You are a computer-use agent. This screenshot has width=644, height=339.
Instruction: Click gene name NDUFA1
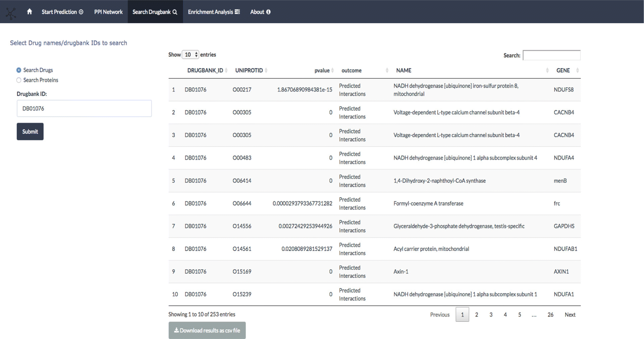pyautogui.click(x=564, y=294)
